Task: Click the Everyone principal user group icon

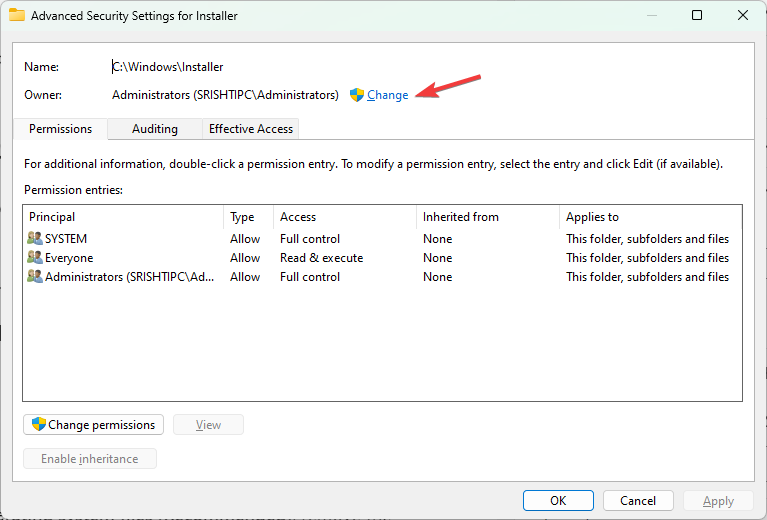Action: [35, 257]
